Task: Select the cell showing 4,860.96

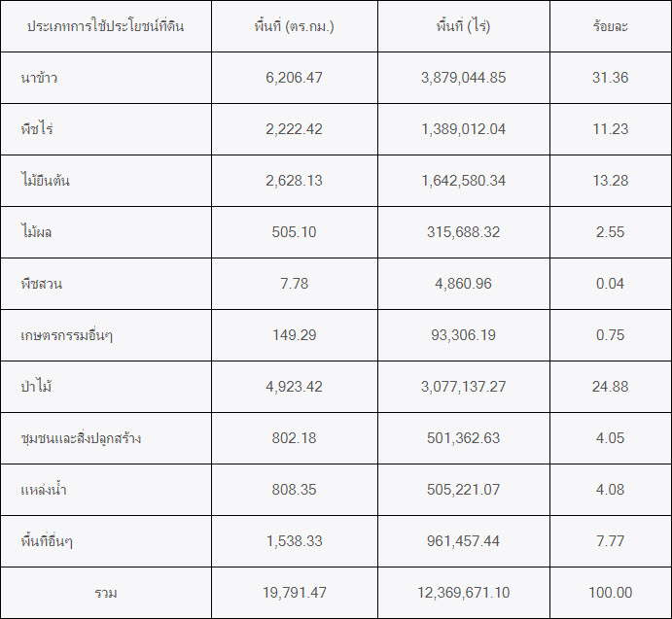Action: coord(463,284)
